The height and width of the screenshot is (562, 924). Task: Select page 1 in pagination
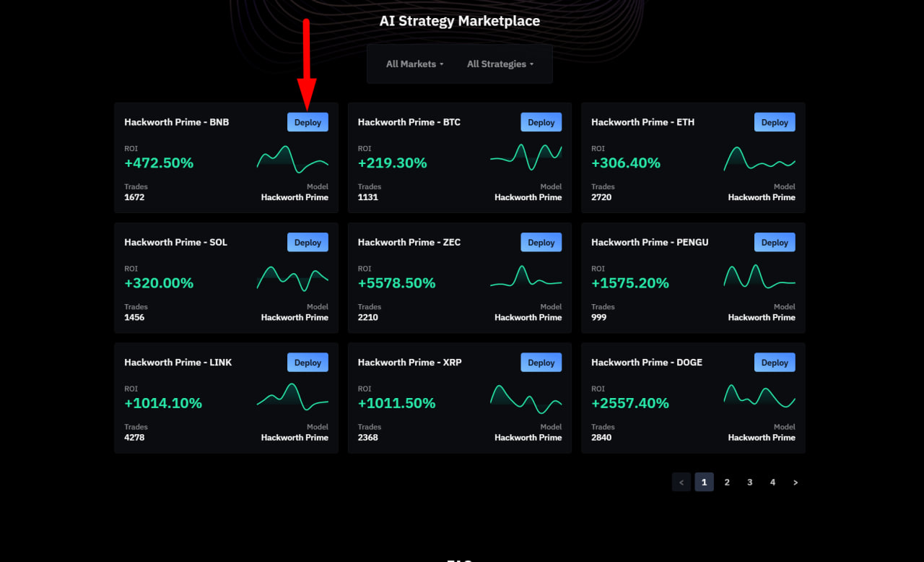click(x=705, y=482)
